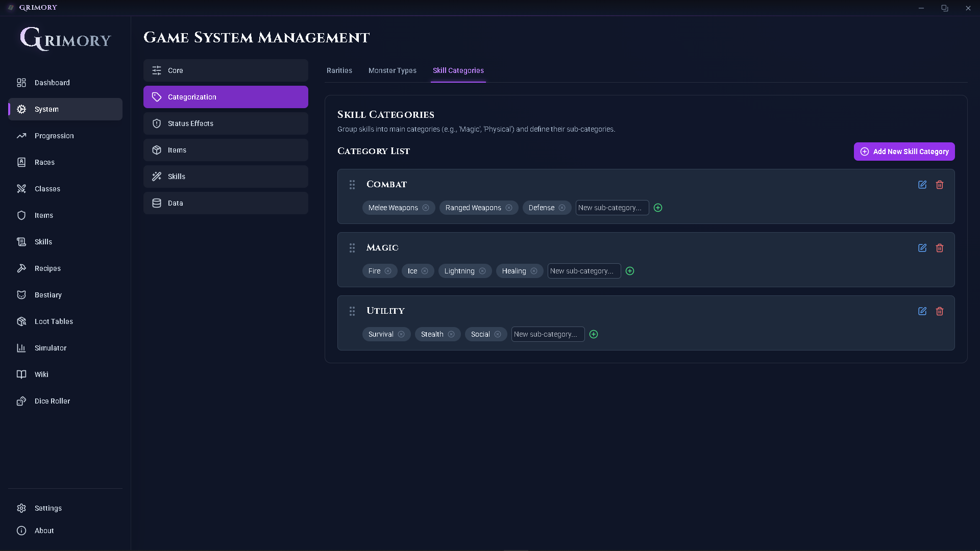The width and height of the screenshot is (980, 551).
Task: Open the Dice Roller from sidebar
Action: coord(52,401)
